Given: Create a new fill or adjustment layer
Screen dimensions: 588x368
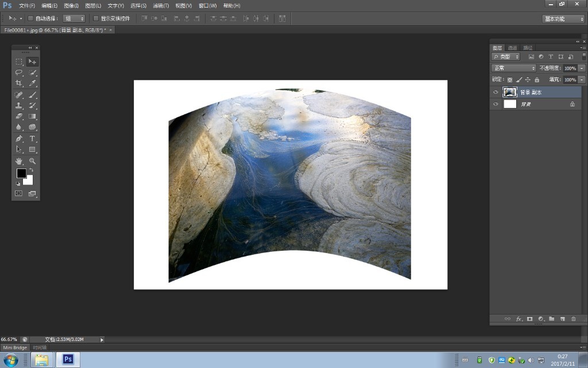Looking at the screenshot, I should 541,319.
